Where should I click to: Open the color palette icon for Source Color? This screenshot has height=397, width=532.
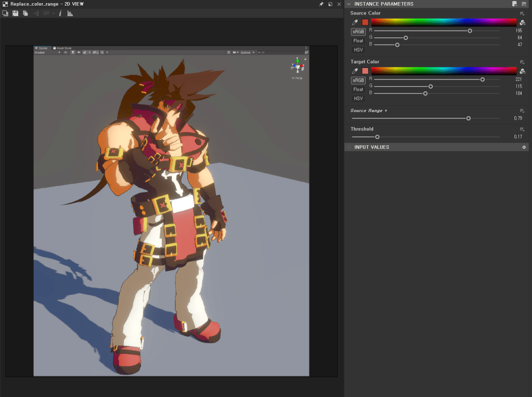click(522, 22)
